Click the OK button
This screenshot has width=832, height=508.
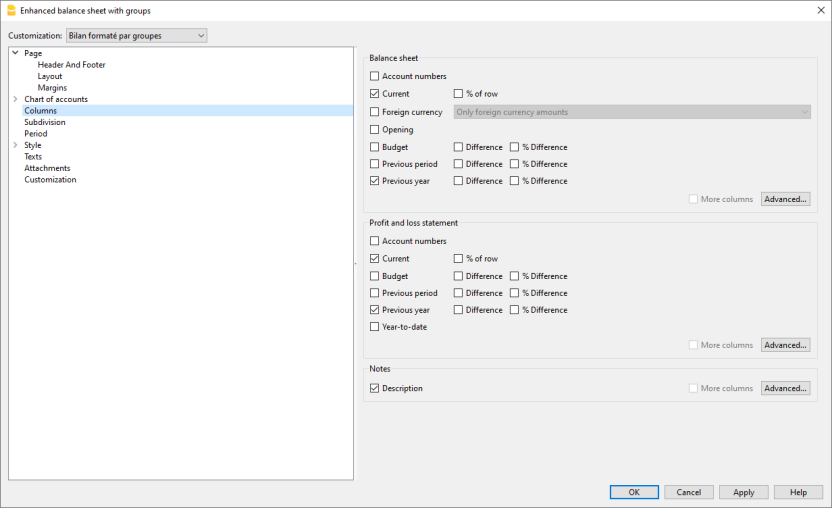[x=634, y=492]
